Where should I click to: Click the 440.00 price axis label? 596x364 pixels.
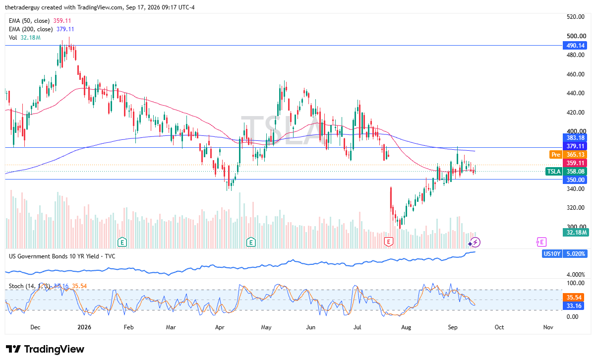(x=576, y=93)
